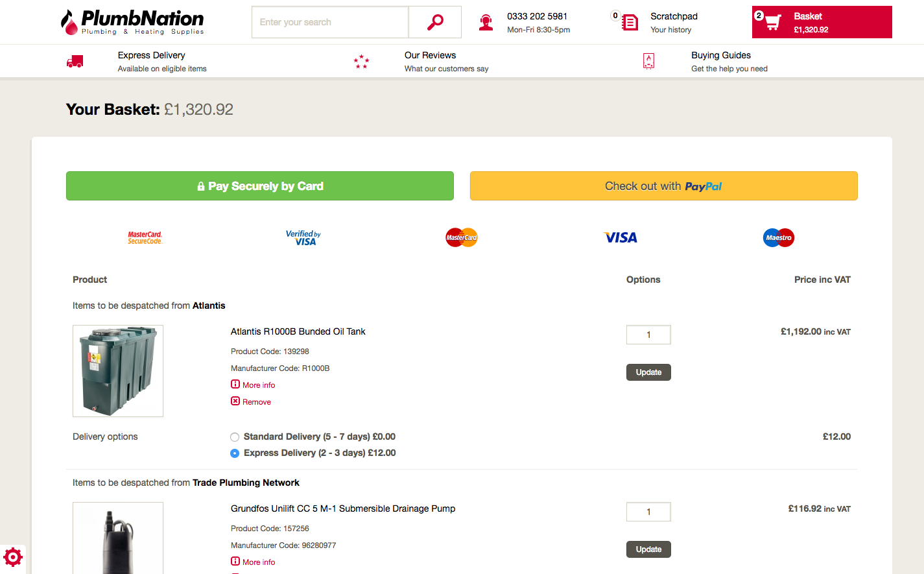
Task: Click the £12.00 delivery charge
Action: point(836,436)
